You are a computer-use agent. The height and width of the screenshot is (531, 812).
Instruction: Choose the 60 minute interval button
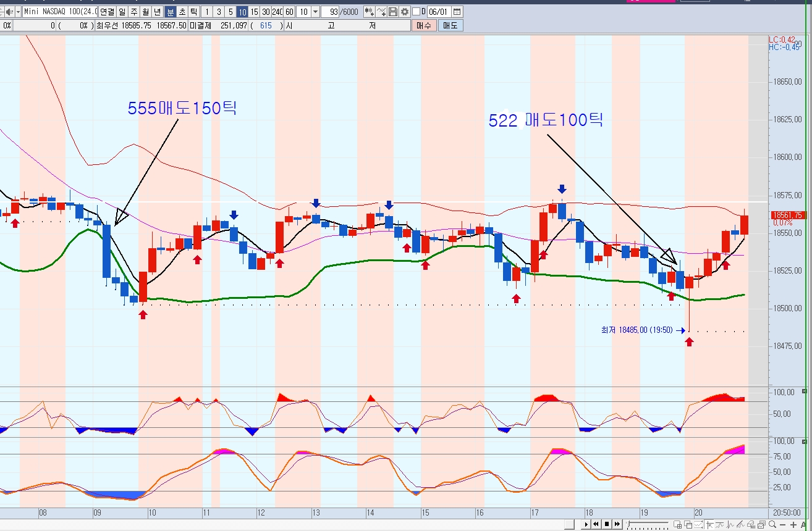tap(289, 12)
